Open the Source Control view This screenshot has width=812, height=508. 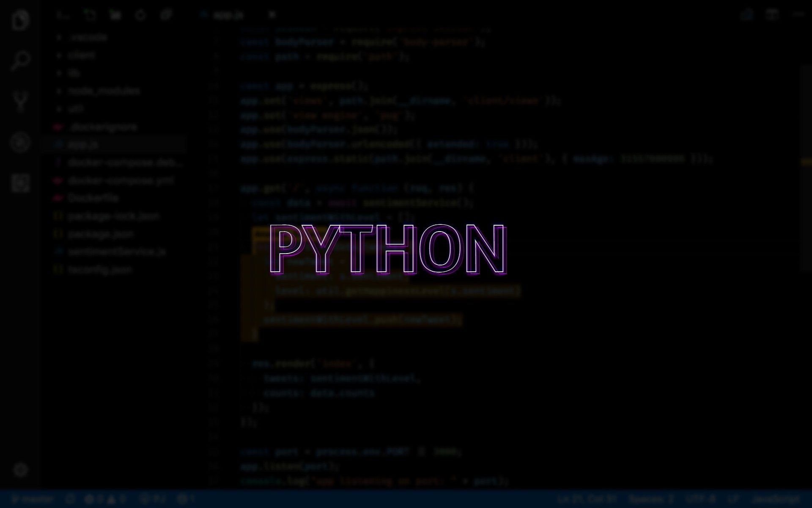pyautogui.click(x=20, y=101)
